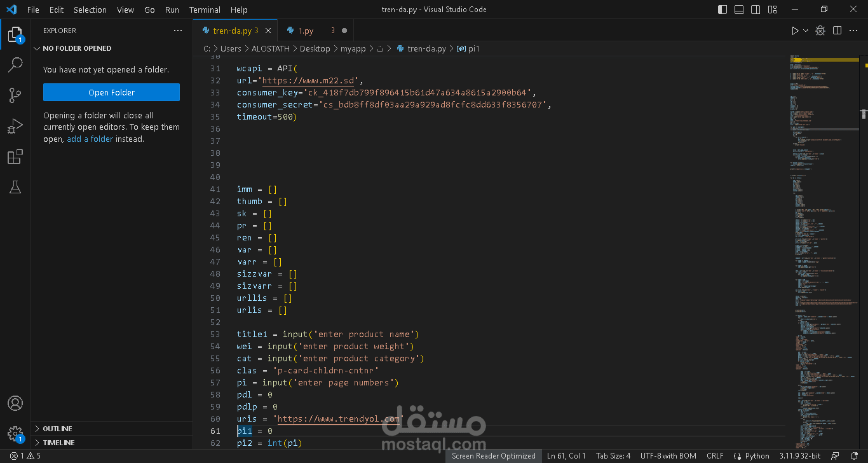The width and height of the screenshot is (868, 463).
Task: Open the Testing flask icon view
Action: pyautogui.click(x=15, y=187)
